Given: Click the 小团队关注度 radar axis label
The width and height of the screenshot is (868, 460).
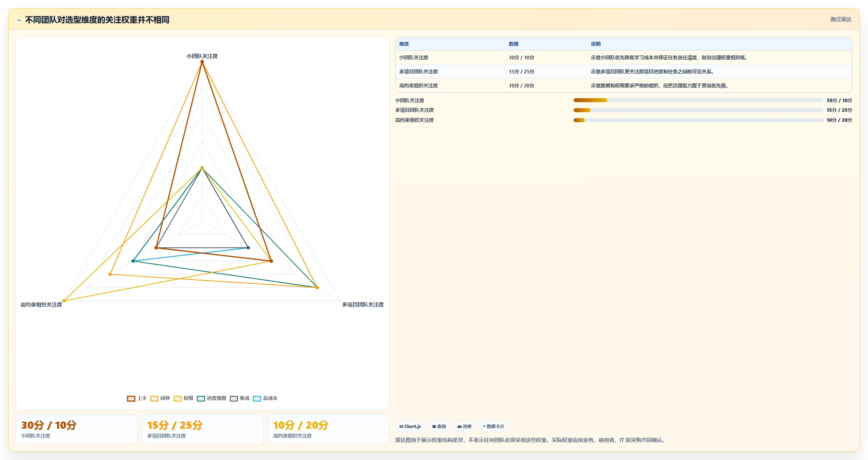Looking at the screenshot, I should 202,56.
